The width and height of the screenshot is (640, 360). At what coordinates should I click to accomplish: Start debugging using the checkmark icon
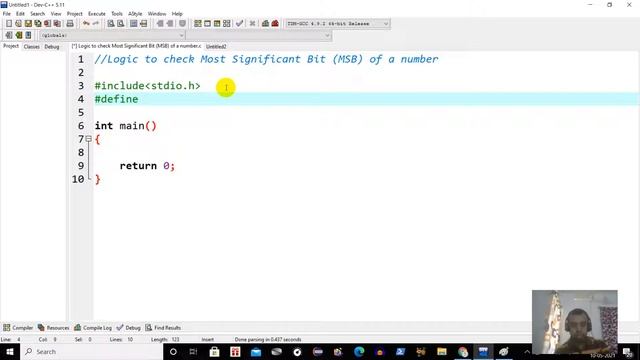point(240,24)
